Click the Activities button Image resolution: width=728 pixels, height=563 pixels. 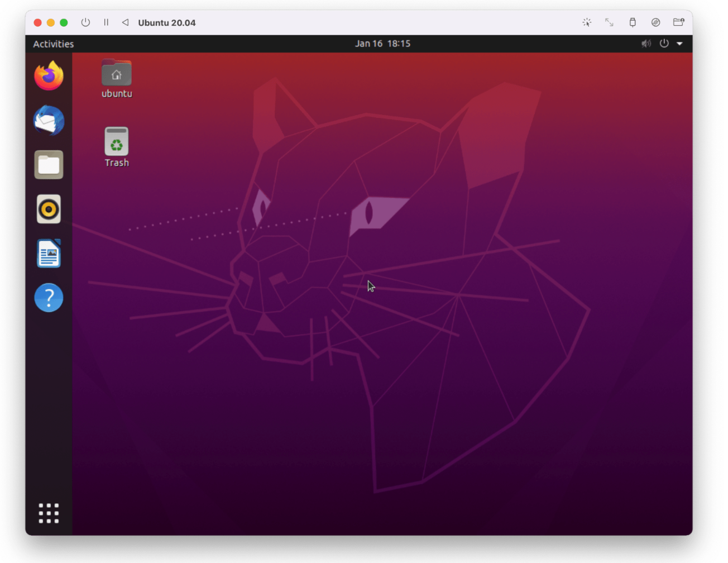pyautogui.click(x=53, y=44)
